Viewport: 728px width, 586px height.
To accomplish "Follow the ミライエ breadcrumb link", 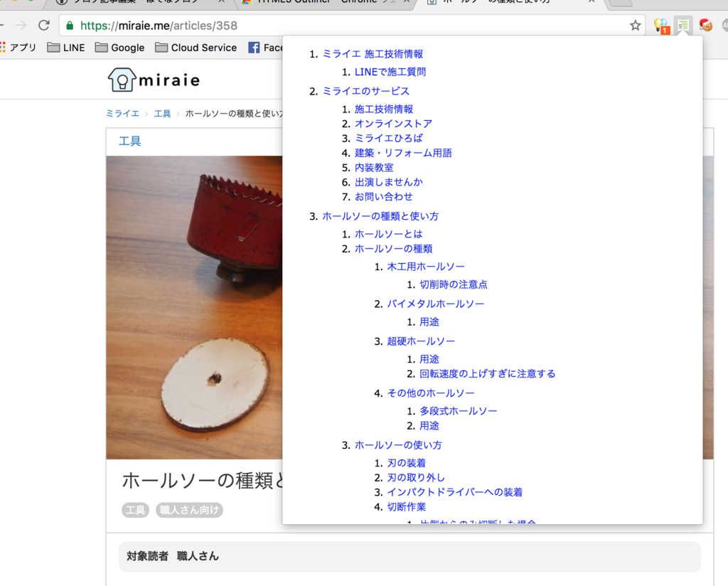I will pyautogui.click(x=122, y=113).
